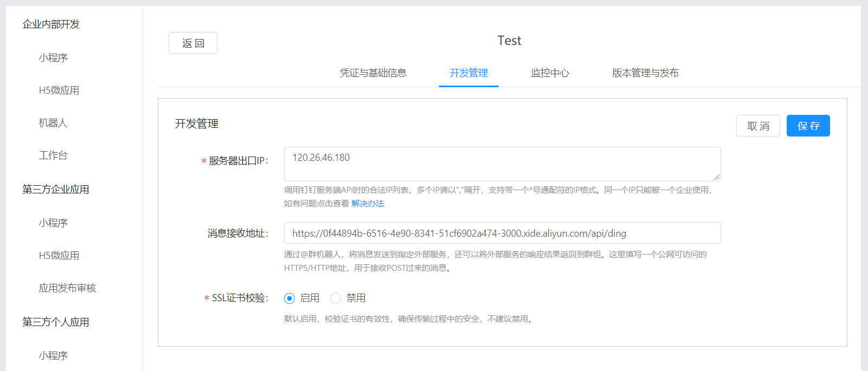The image size is (868, 371).
Task: Open 小程序 under 第三方企业应用
Action: tap(53, 223)
